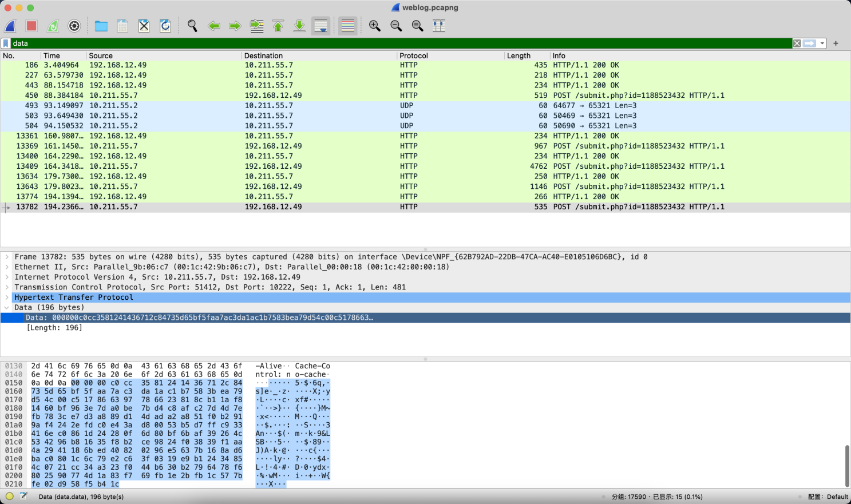Expand the Frame 13782 details

[x=7, y=257]
